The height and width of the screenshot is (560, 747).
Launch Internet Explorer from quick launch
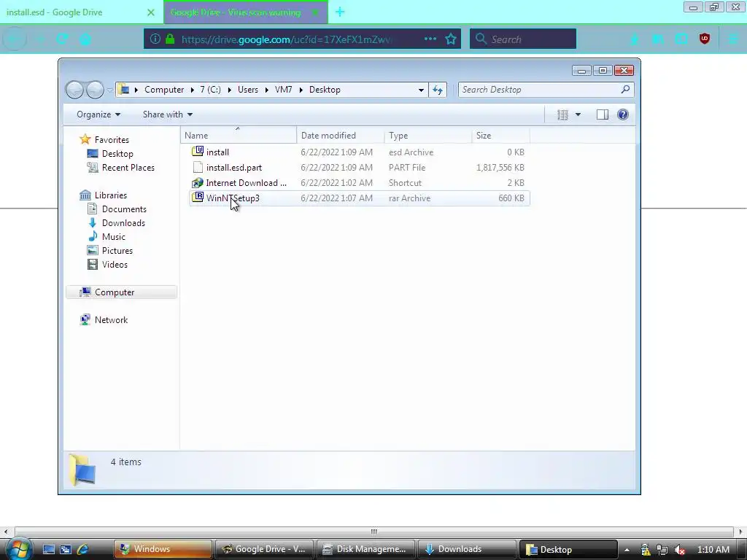82,549
